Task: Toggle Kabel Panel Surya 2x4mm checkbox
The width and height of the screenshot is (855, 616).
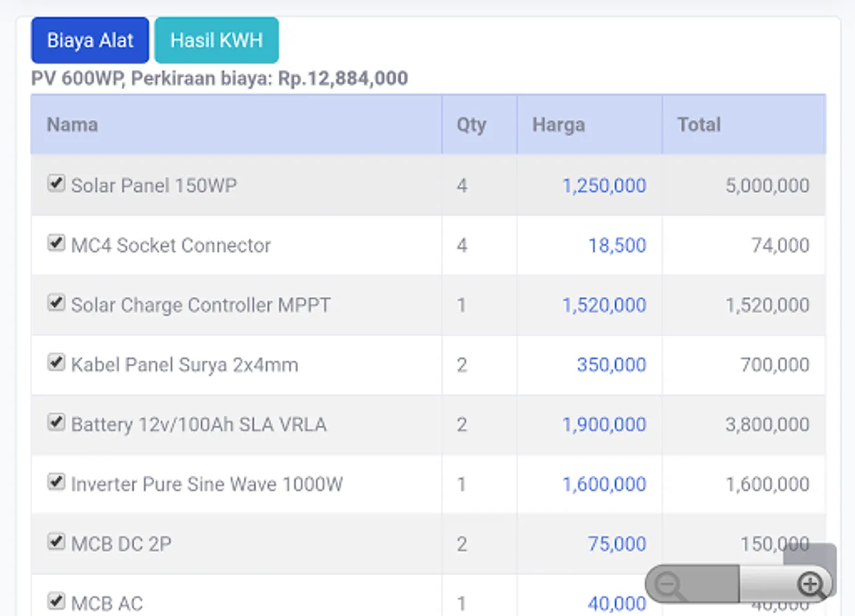Action: click(56, 363)
